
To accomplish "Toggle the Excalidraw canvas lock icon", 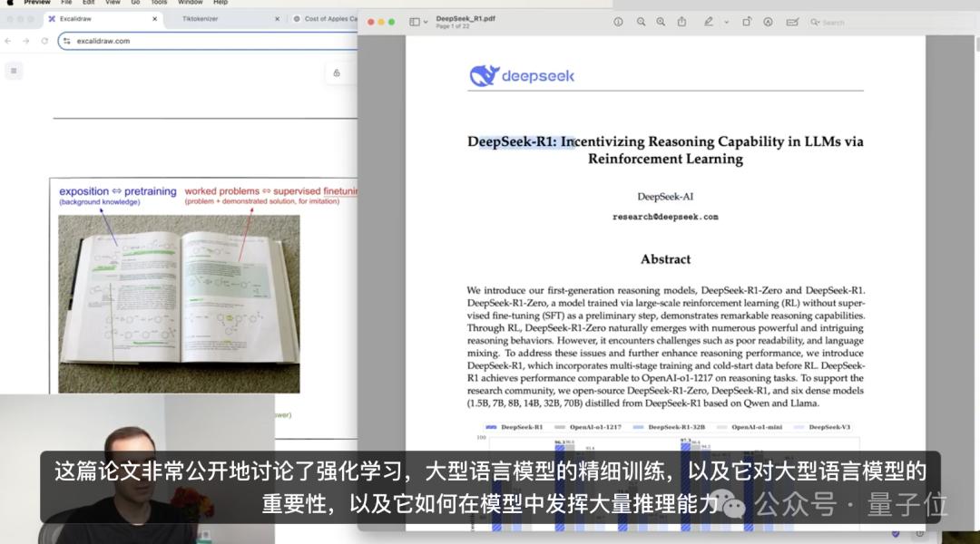I will tap(337, 73).
